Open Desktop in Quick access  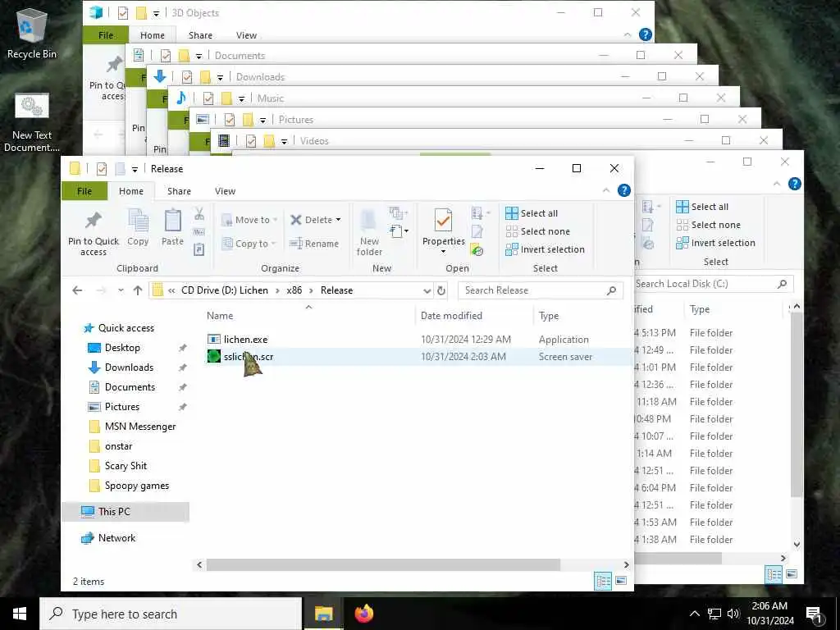122,348
